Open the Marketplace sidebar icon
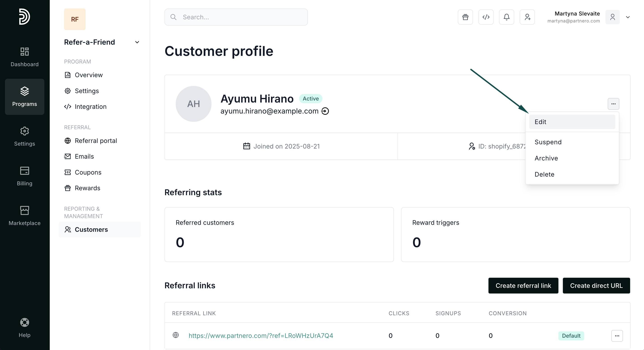 [24, 216]
